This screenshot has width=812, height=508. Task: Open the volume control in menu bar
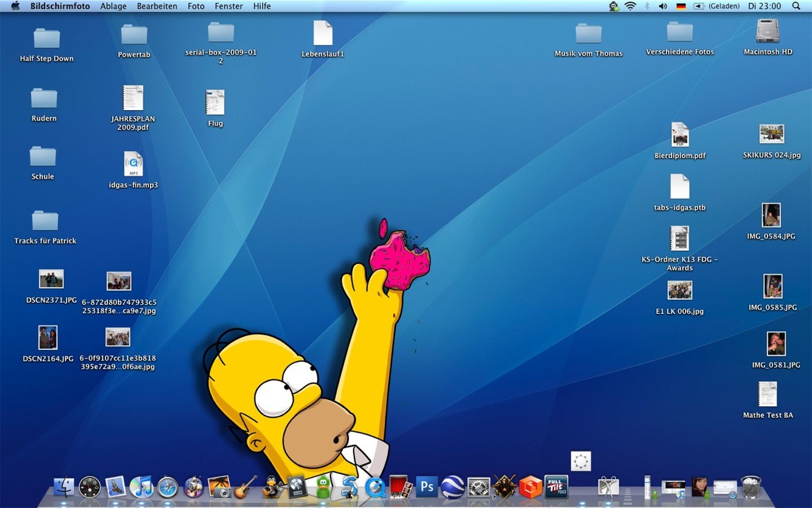663,6
